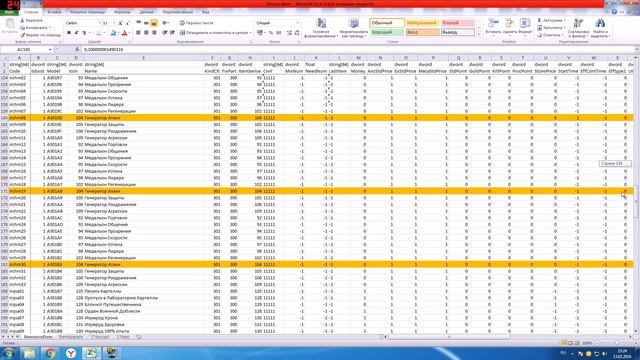Open File Explorer from taskbar
The height and width of the screenshot is (360, 640).
click(29, 353)
